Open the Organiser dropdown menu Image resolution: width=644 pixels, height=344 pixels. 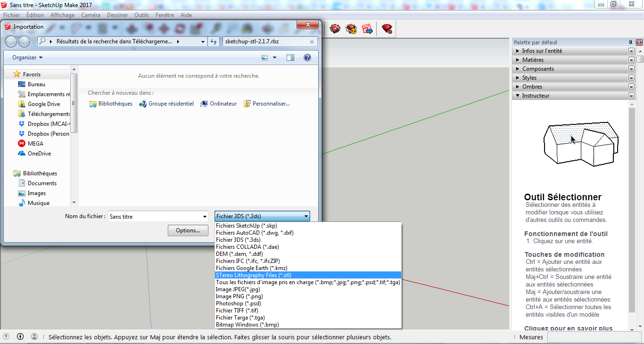tap(27, 57)
